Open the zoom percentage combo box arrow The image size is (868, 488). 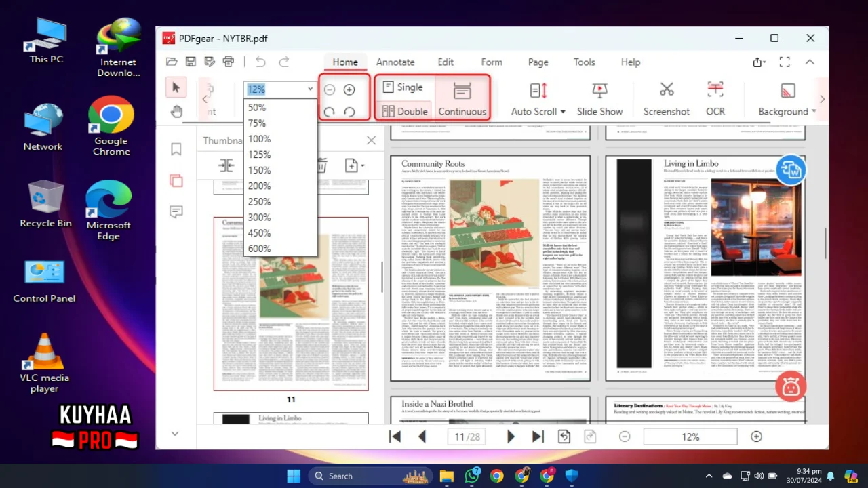point(310,89)
